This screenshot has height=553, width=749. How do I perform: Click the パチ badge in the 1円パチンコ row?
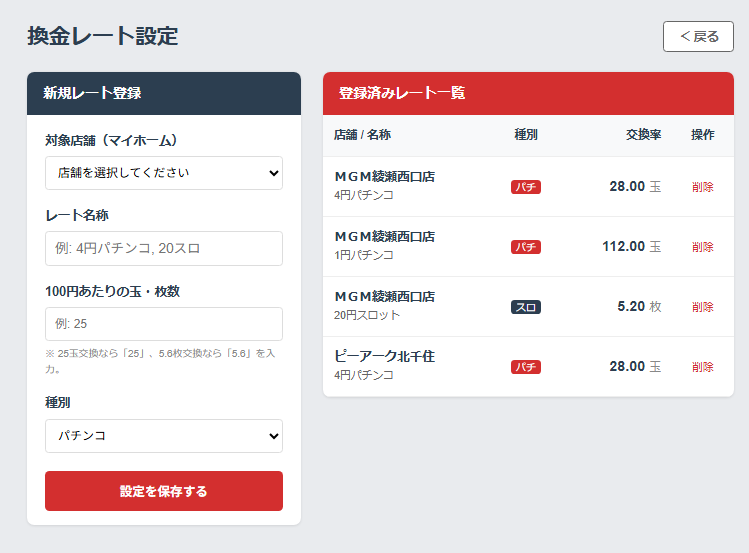pyautogui.click(x=526, y=247)
